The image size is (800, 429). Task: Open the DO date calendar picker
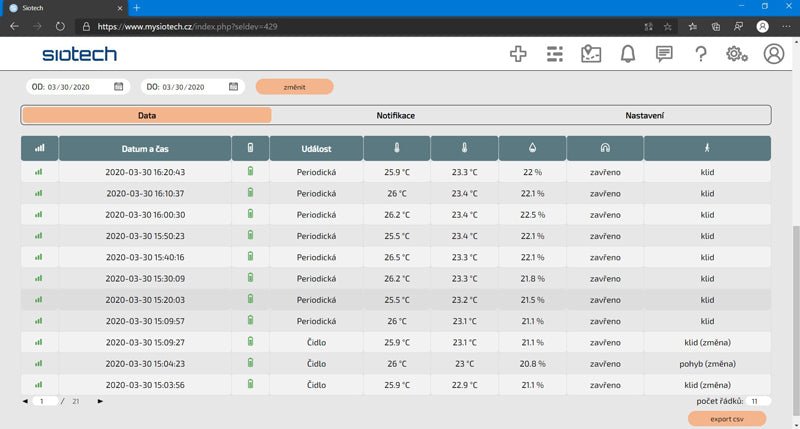click(x=233, y=87)
